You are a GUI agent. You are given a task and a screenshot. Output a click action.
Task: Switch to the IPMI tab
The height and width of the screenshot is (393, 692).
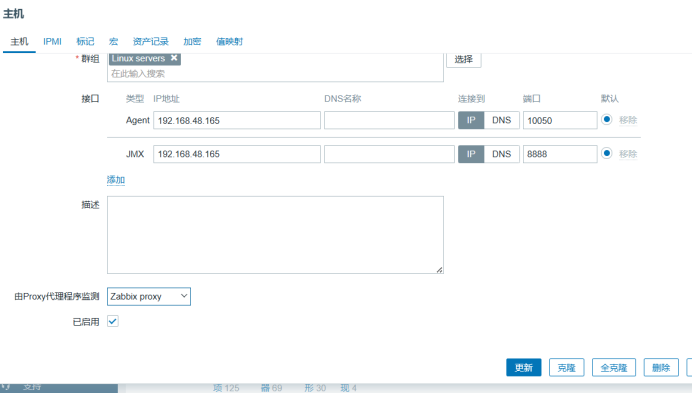[52, 42]
